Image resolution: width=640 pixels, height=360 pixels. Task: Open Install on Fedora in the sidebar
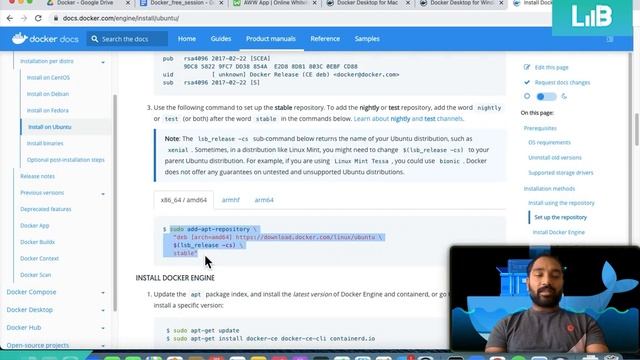click(x=48, y=110)
